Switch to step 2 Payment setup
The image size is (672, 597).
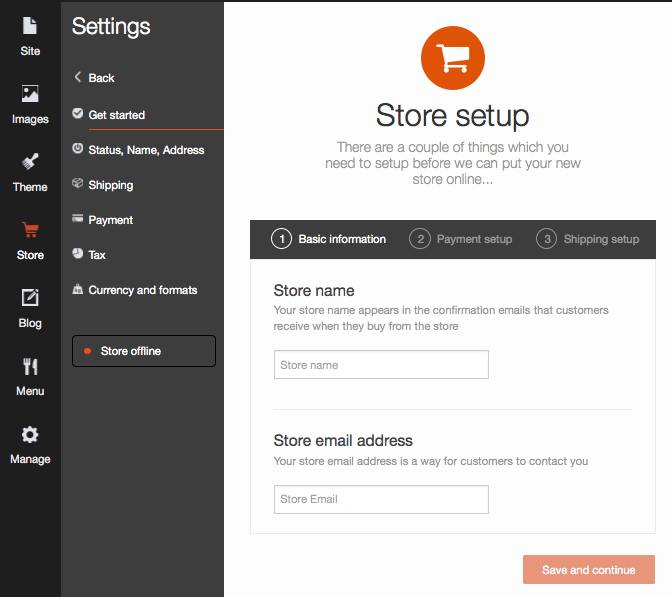coord(461,239)
